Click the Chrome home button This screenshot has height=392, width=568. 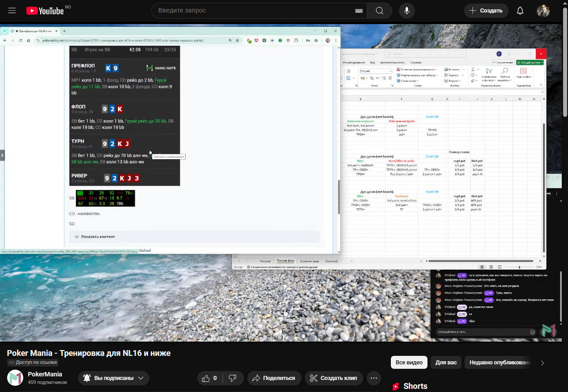(x=29, y=41)
